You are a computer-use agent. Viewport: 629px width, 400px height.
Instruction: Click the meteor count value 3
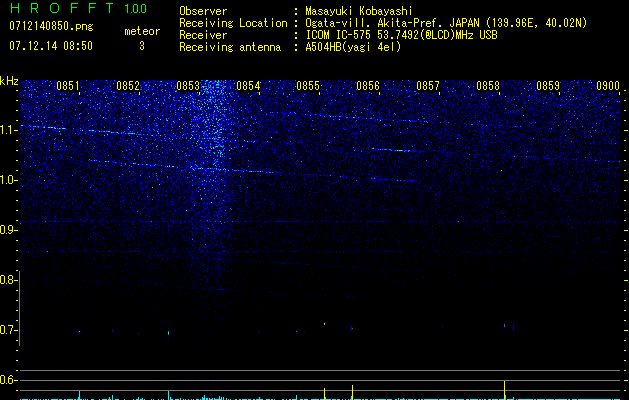142,46
